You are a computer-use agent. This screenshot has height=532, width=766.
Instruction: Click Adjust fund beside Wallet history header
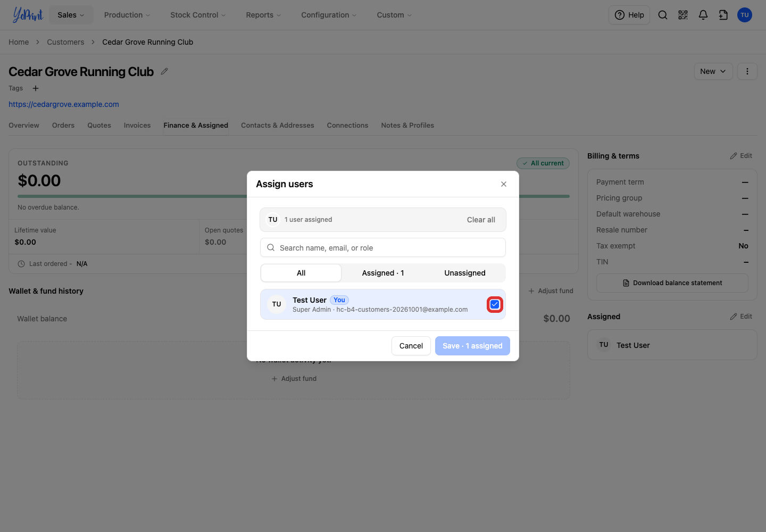point(551,291)
